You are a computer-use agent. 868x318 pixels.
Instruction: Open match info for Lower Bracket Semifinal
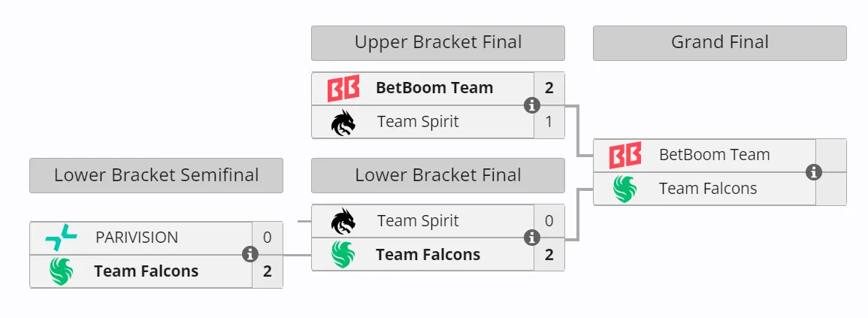[250, 255]
